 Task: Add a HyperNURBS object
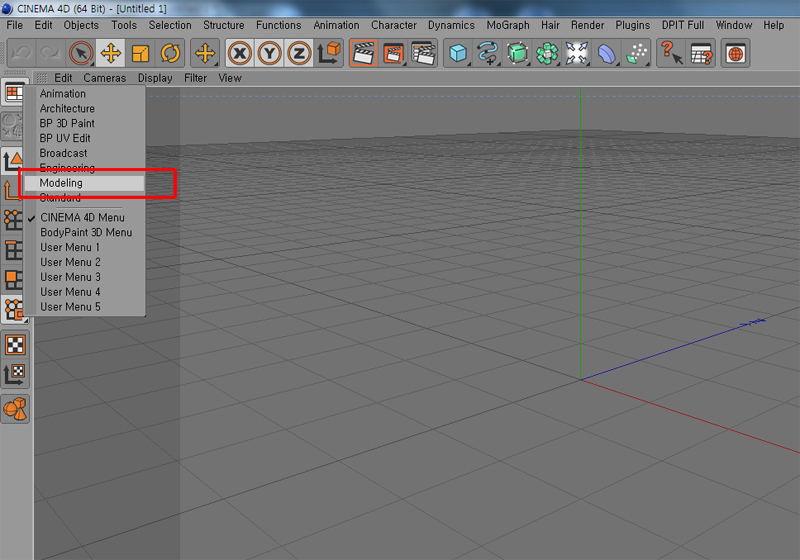click(x=517, y=53)
